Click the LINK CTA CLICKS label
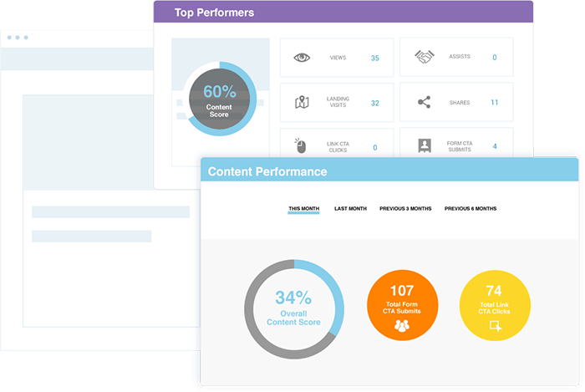This screenshot has height=392, width=585. pyautogui.click(x=338, y=147)
